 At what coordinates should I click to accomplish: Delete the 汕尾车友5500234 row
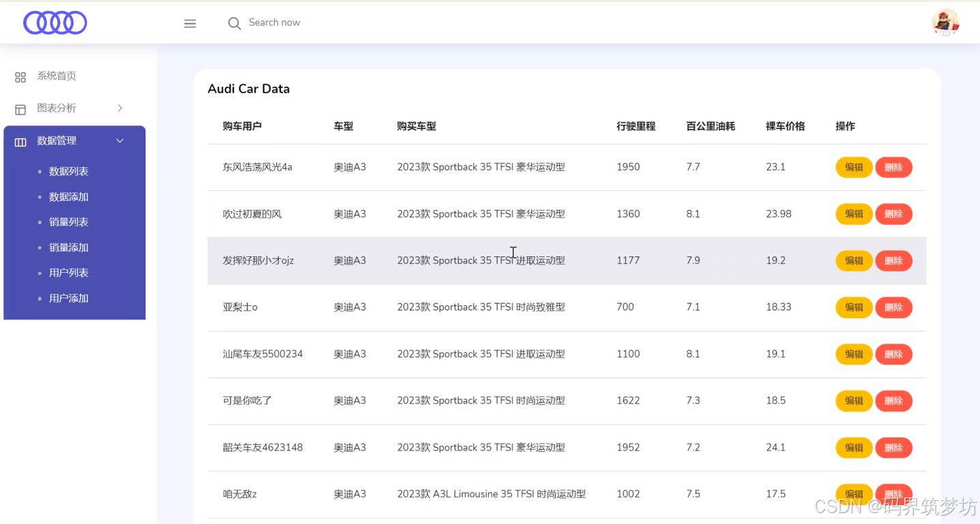[x=893, y=354]
